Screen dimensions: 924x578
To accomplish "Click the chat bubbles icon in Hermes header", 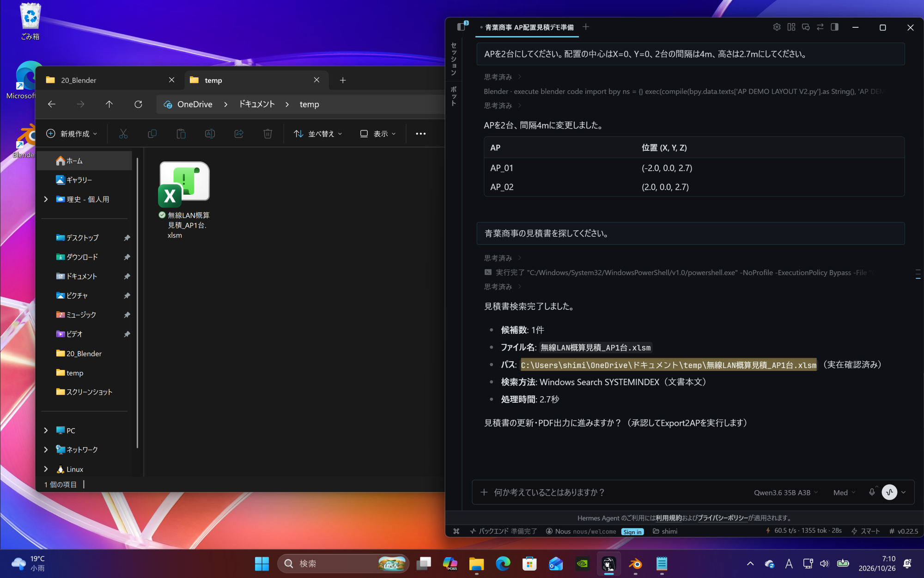I will pos(806,27).
